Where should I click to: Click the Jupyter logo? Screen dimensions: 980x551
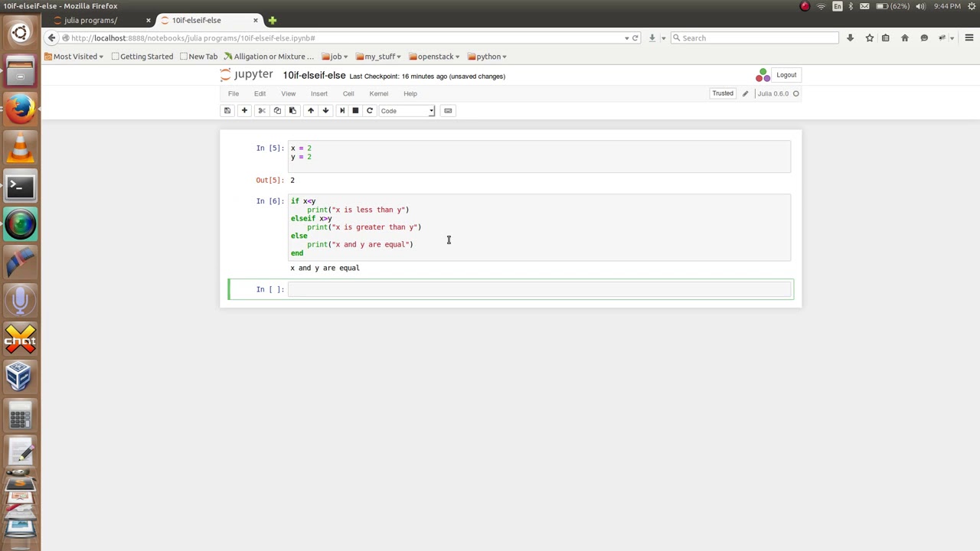247,75
